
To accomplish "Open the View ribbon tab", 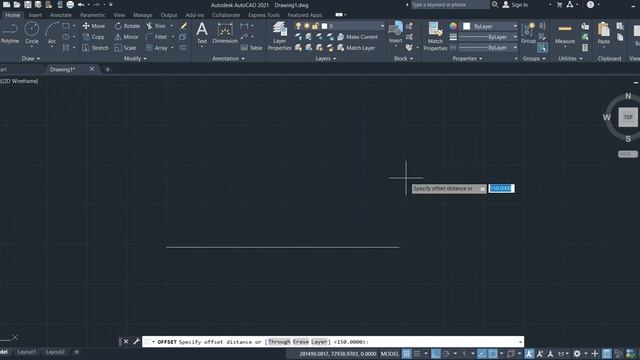I will click(x=119, y=15).
